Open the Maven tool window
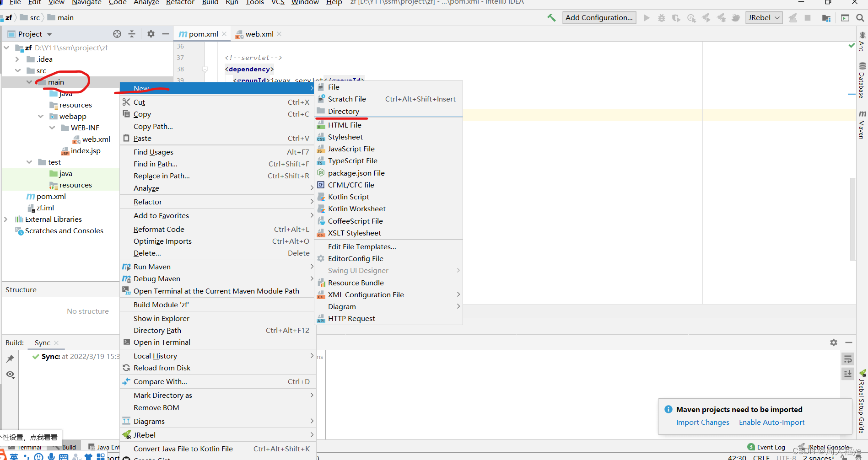 pyautogui.click(x=862, y=124)
